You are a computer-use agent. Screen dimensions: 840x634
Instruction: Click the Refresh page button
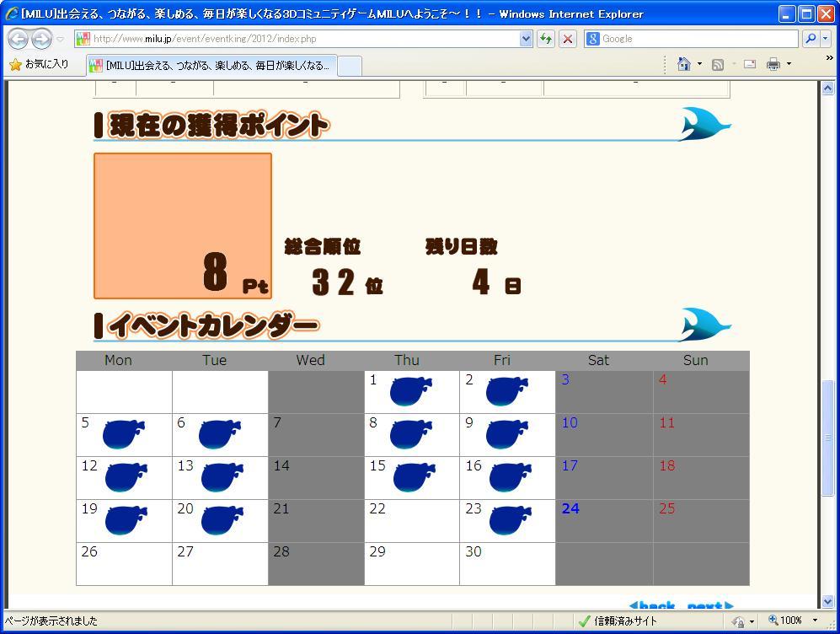[546, 39]
